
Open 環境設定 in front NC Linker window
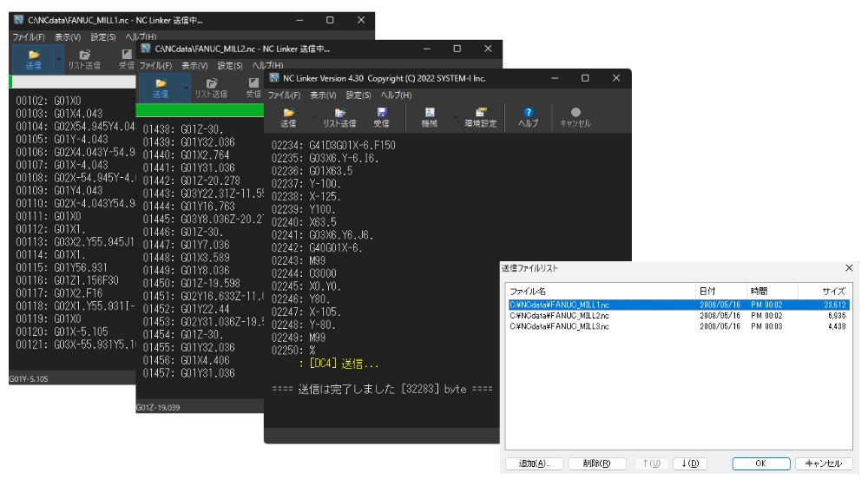481,117
